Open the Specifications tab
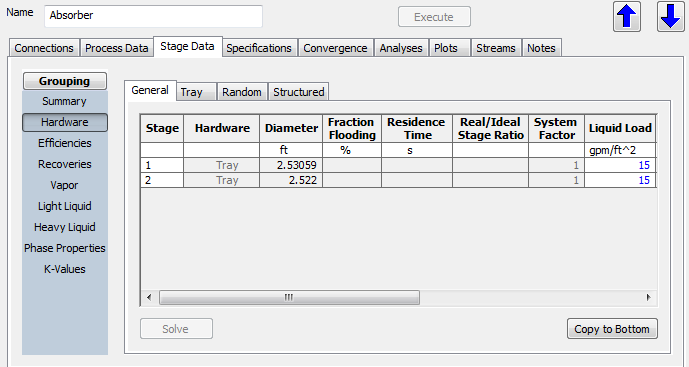The image size is (689, 367). tap(259, 48)
